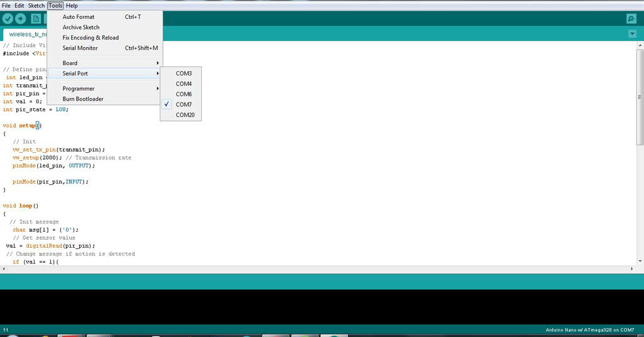Image resolution: width=644 pixels, height=337 pixels.
Task: Click the black console output area
Action: pyautogui.click(x=322, y=307)
